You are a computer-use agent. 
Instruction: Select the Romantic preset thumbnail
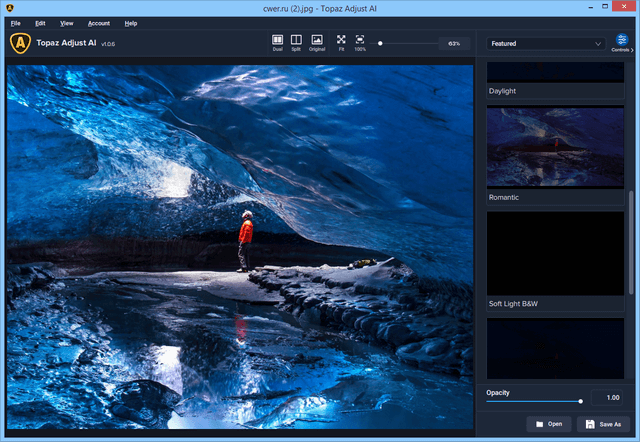point(555,148)
